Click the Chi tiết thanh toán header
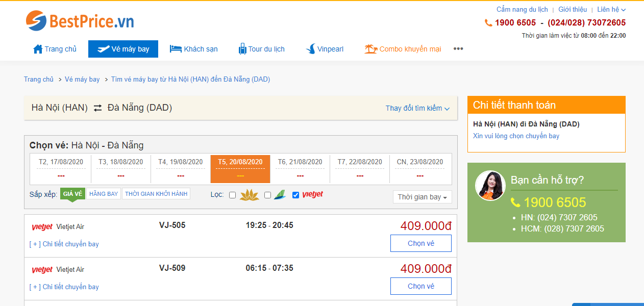644x306 pixels. click(x=547, y=105)
